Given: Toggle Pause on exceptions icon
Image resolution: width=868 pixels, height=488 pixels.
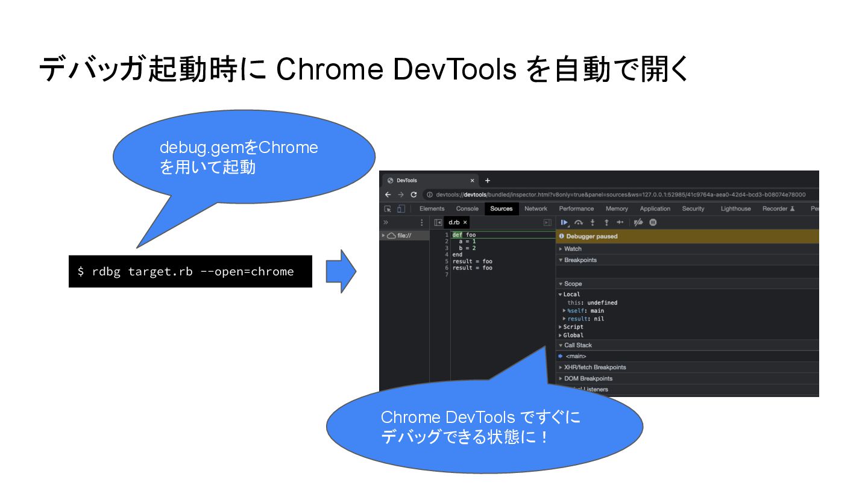Looking at the screenshot, I should (x=653, y=222).
